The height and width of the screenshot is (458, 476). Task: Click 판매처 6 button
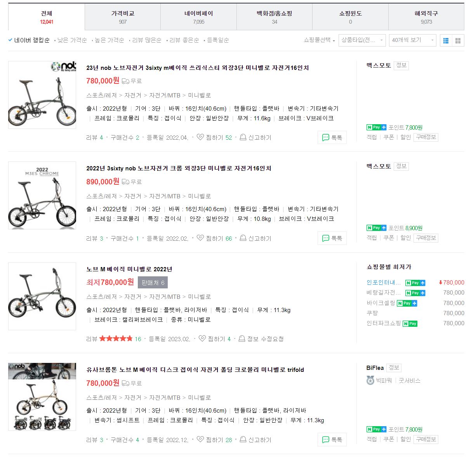point(153,283)
